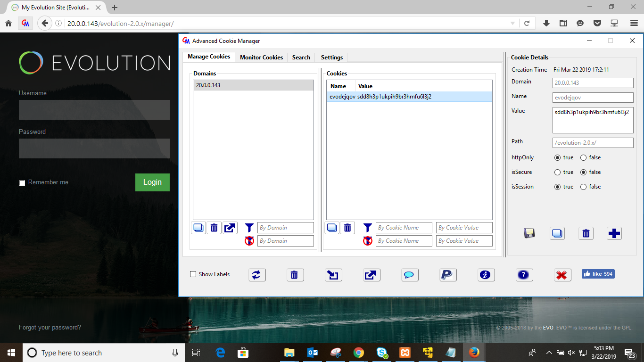644x362 pixels.
Task: Delete the selected domain with the Domains trash icon
Action: [x=214, y=228]
